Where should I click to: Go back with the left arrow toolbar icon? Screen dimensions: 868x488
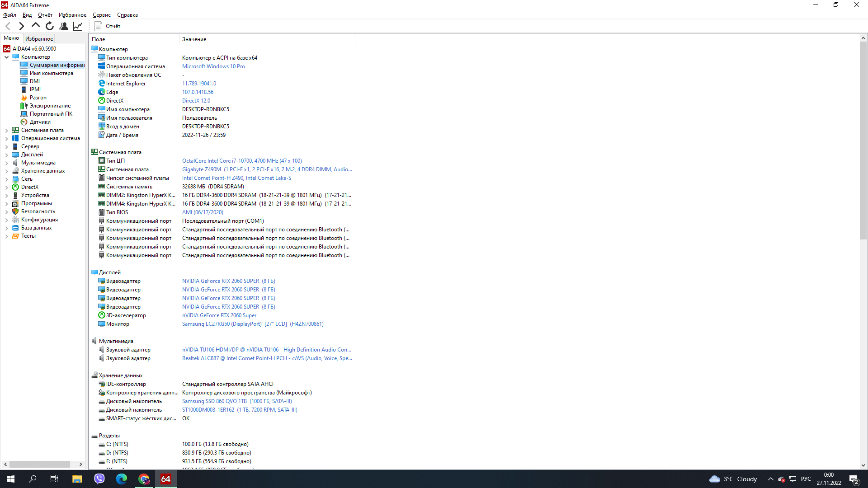pos(8,26)
